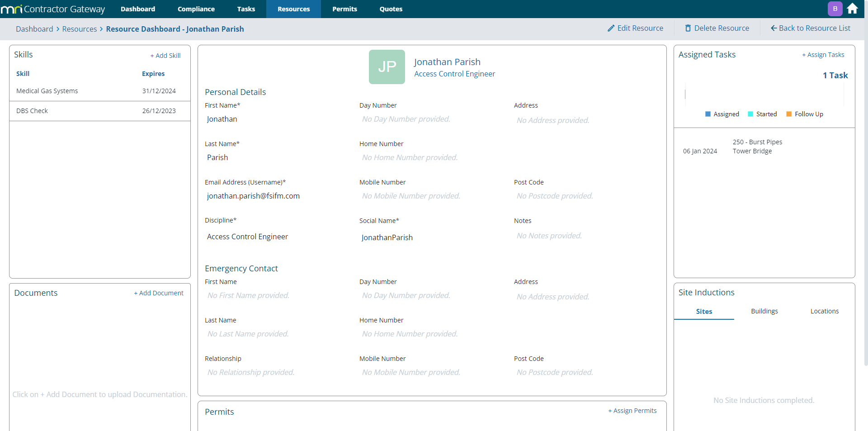
Task: Open the 250 - Burst Pipes task
Action: tap(757, 142)
